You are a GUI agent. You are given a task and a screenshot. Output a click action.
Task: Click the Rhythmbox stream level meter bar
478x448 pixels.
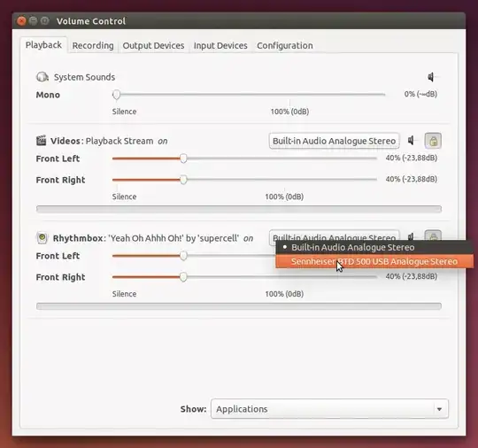tap(239, 306)
